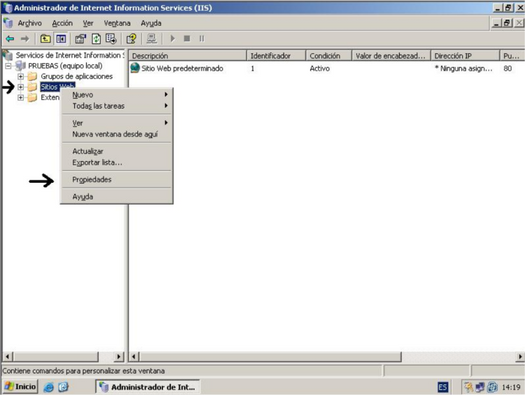Open the Properties toolbar icon
The width and height of the screenshot is (525, 395).
(80, 39)
